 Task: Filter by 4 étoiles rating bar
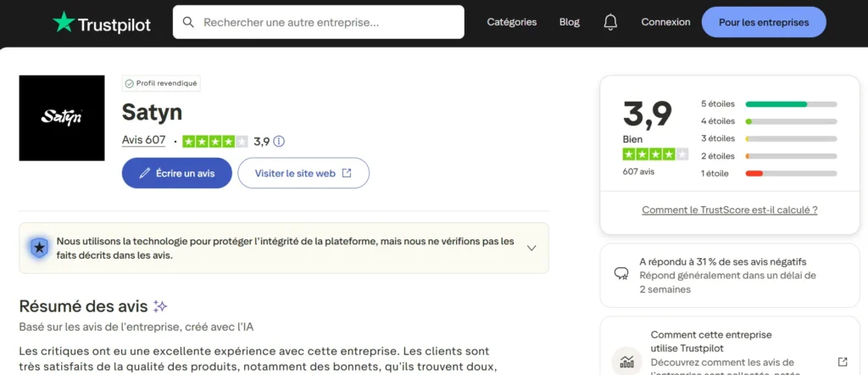tap(769, 120)
